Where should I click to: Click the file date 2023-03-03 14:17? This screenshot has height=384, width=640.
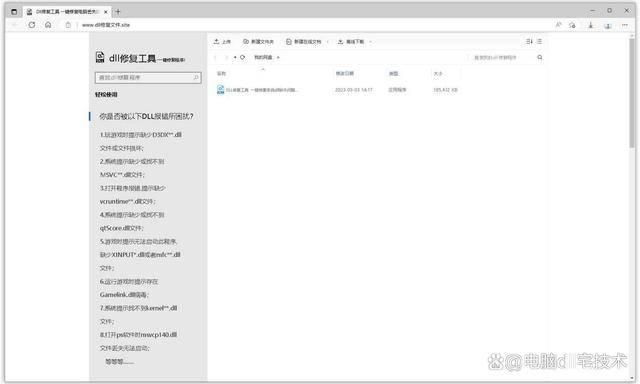[x=353, y=90]
